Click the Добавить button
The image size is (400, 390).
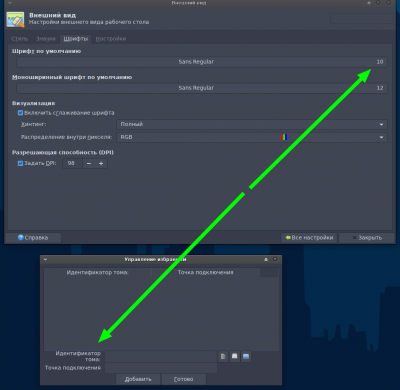138,379
